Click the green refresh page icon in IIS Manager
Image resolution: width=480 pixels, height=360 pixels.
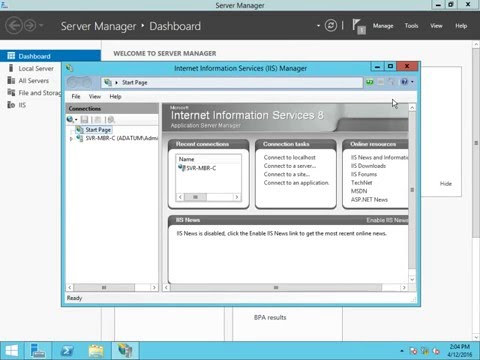pos(370,82)
